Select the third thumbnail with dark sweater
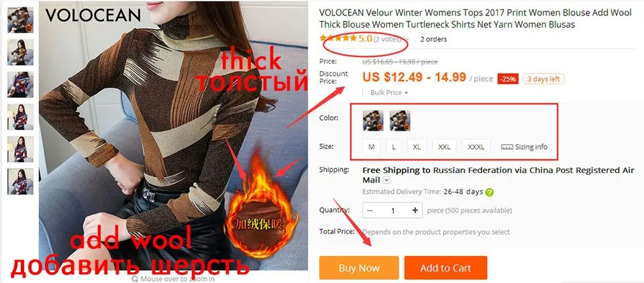644x283 pixels. (x=20, y=84)
